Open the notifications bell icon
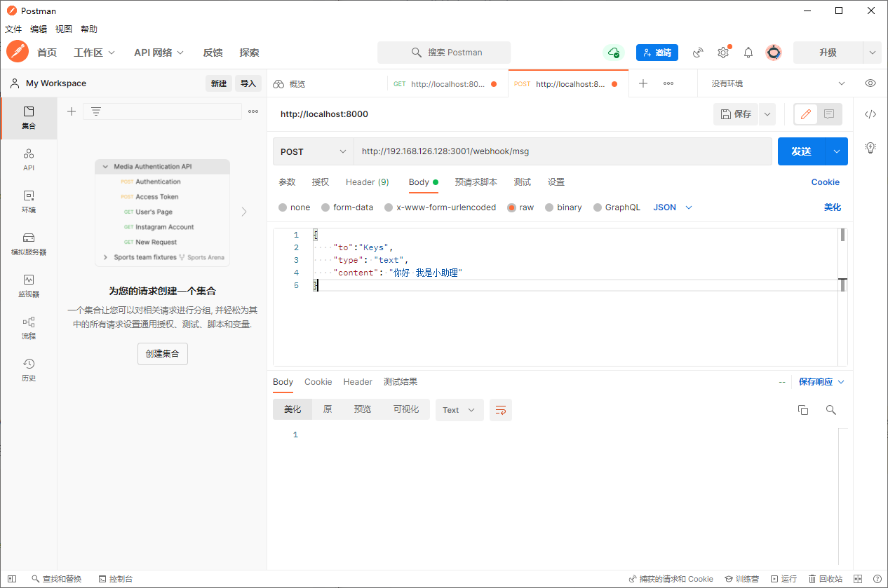This screenshot has width=888, height=588. [748, 53]
